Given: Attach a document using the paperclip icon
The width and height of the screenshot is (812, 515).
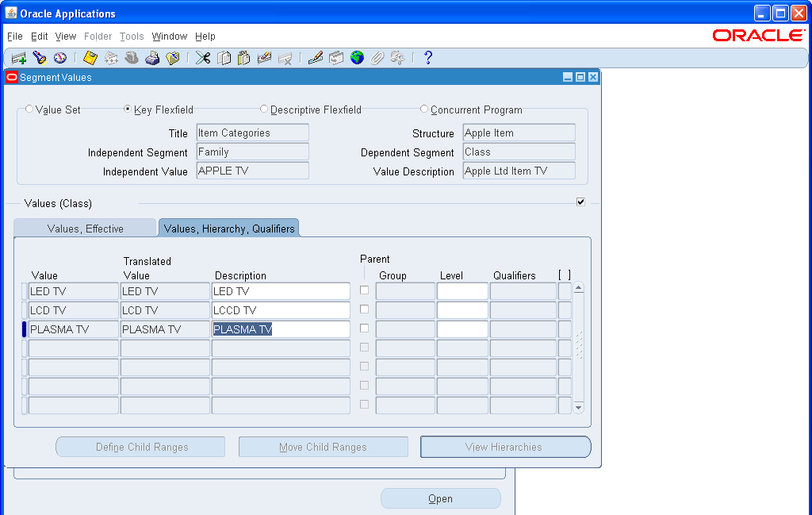Looking at the screenshot, I should coord(377,57).
